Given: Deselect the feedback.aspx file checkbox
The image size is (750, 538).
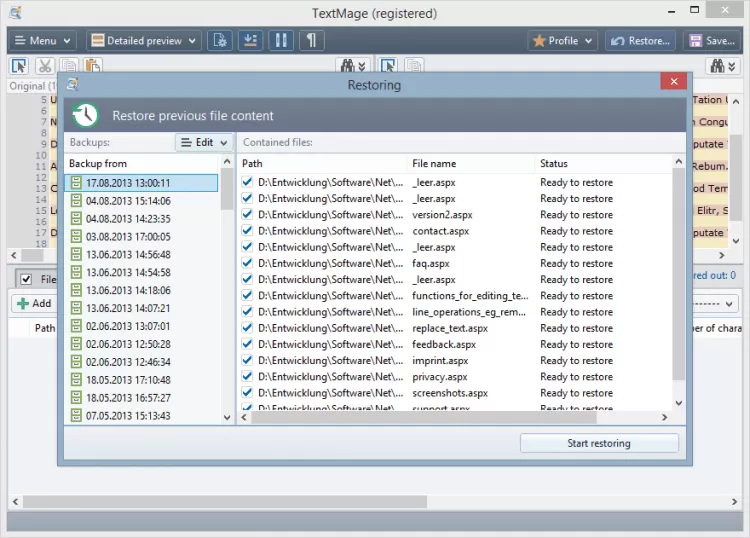Looking at the screenshot, I should coord(248,344).
